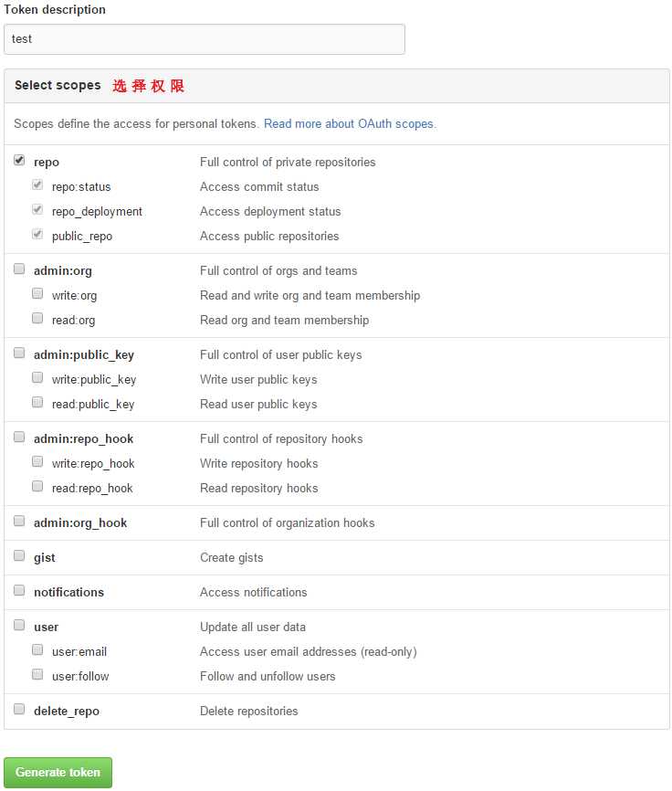Check the admin:repo_hook scope
Viewport: 672px width, 791px height.
click(19, 437)
